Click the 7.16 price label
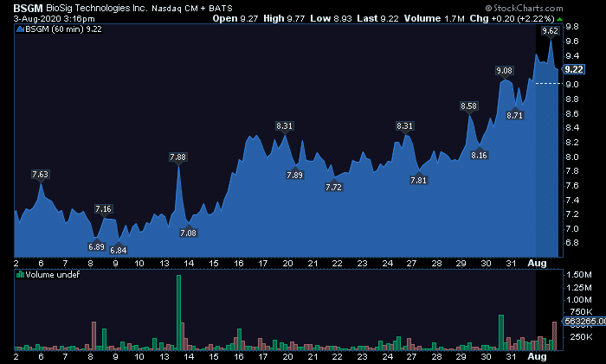This screenshot has height=364, width=606. point(103,209)
